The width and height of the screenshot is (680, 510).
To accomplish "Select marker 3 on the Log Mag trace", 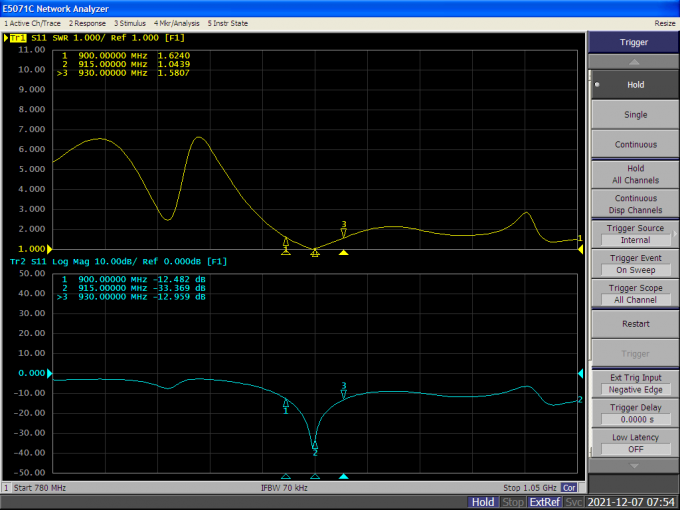I will pyautogui.click(x=344, y=393).
